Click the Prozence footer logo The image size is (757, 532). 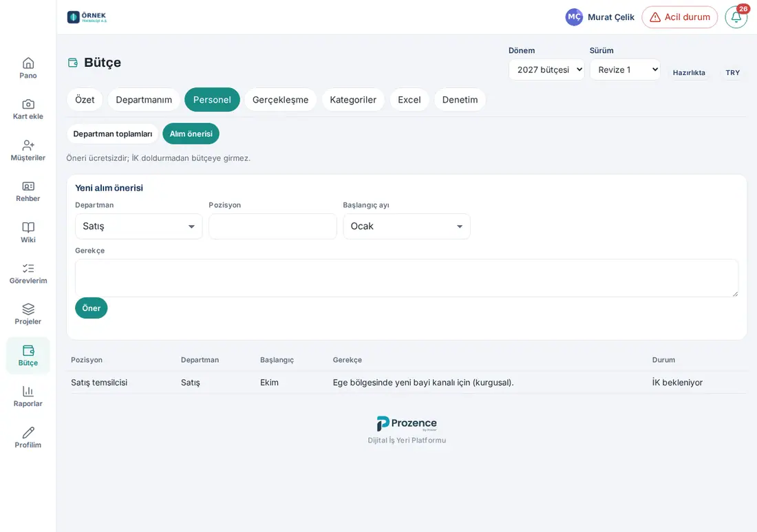[407, 423]
